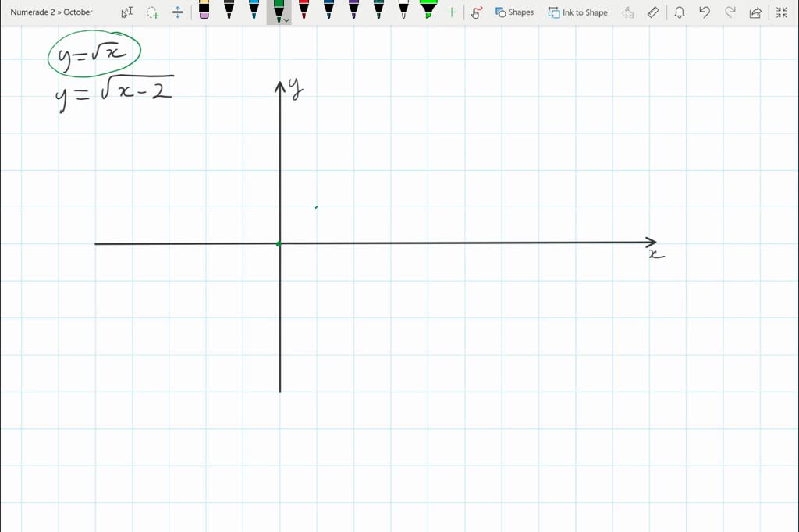This screenshot has width=799, height=532.
Task: Toggle touch inking mode
Action: point(476,12)
